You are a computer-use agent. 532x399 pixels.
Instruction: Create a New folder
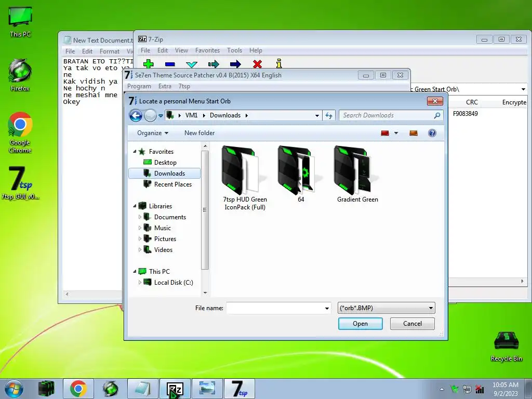(x=199, y=133)
